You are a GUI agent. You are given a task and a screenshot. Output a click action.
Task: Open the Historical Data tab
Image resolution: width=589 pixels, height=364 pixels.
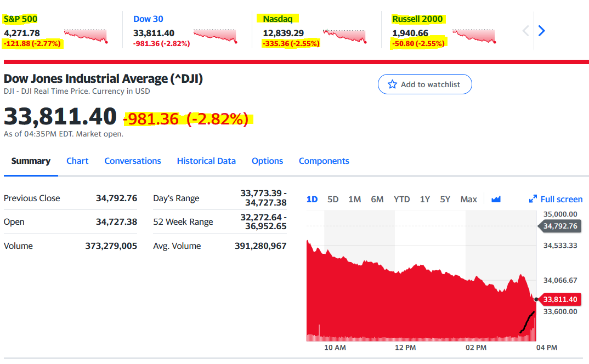[x=206, y=161]
